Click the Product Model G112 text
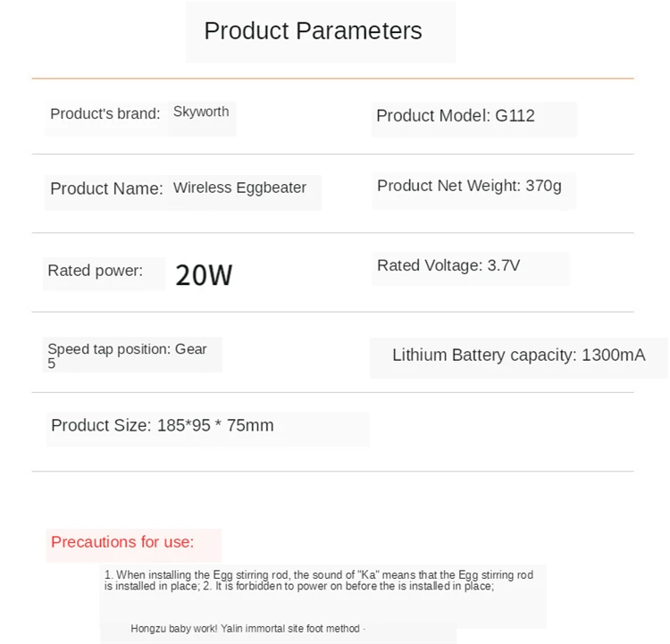This screenshot has width=670, height=644. click(456, 115)
